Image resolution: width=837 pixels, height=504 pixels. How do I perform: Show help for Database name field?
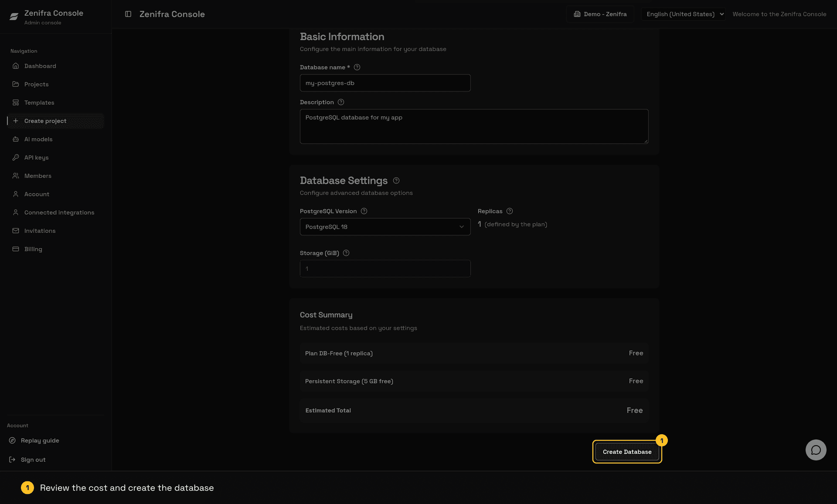[357, 67]
